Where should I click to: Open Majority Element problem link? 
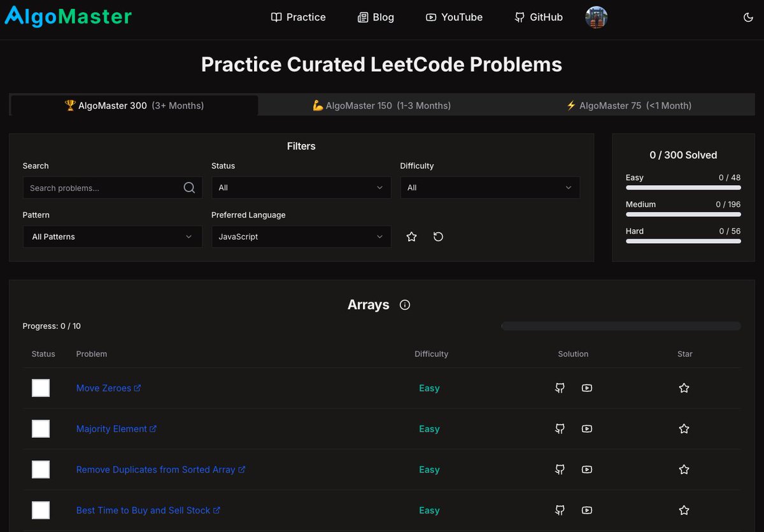117,429
